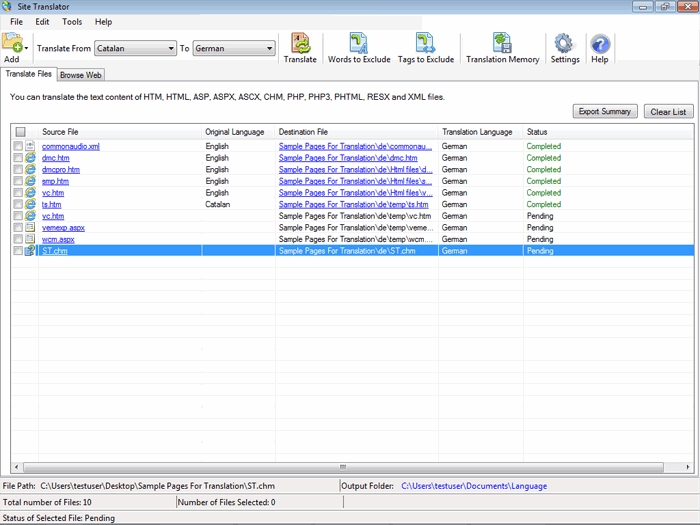The width and height of the screenshot is (700, 525).
Task: Check the commonaudio.xml row checkbox
Action: [x=18, y=146]
